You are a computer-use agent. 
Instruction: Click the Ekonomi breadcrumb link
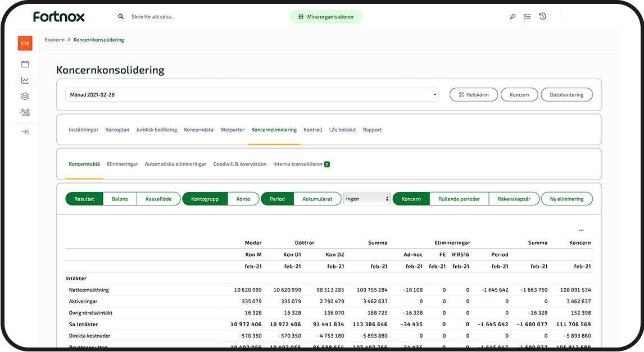click(55, 40)
